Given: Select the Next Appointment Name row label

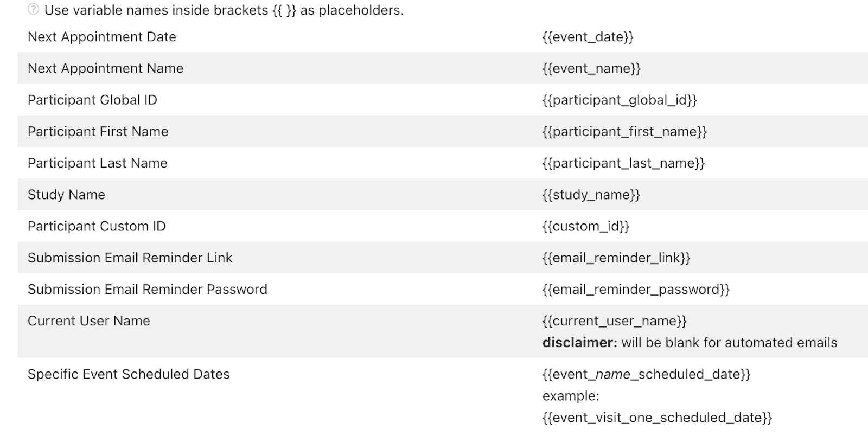Looking at the screenshot, I should 105,68.
